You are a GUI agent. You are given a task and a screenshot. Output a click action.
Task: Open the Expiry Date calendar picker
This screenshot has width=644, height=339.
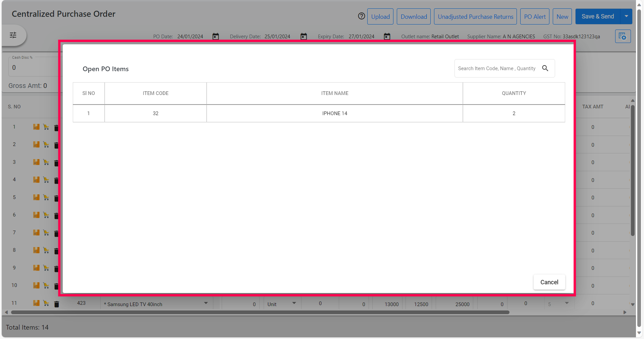pyautogui.click(x=387, y=36)
